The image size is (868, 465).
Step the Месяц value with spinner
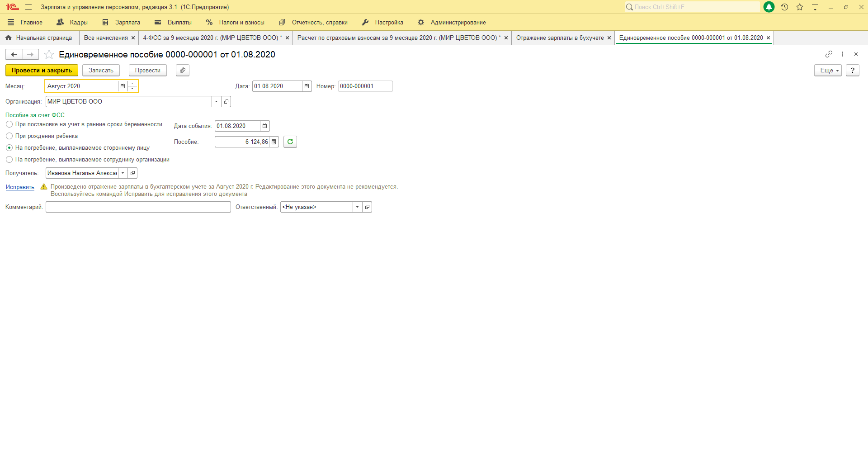tap(132, 86)
